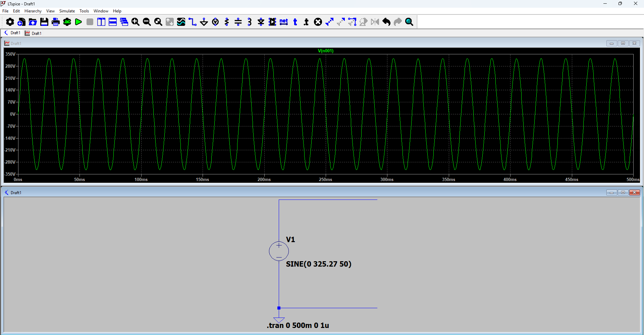Screen dimensions: 644x335
Task: Place a ground symbol from the toolbar
Action: click(204, 22)
